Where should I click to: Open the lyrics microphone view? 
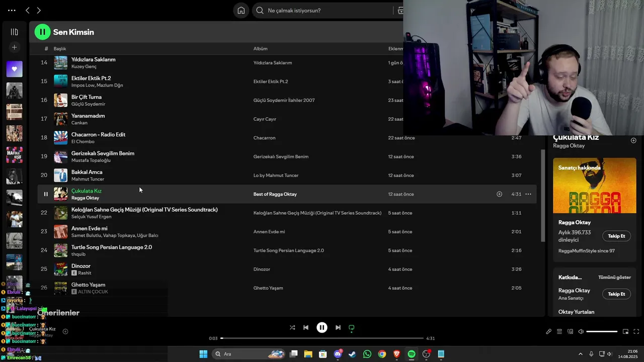click(548, 331)
